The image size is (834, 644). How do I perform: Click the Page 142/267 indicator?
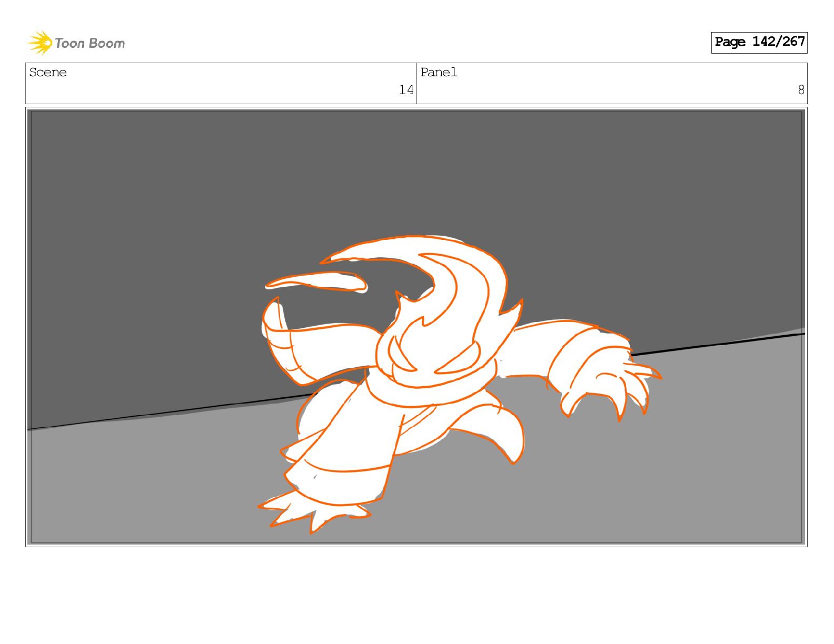(x=759, y=42)
